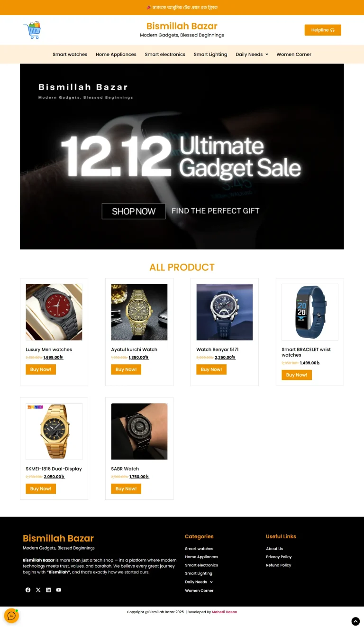Screen dimensions: 364x627
Task: Open the orange chat bubble widget
Action: [x=11, y=616]
